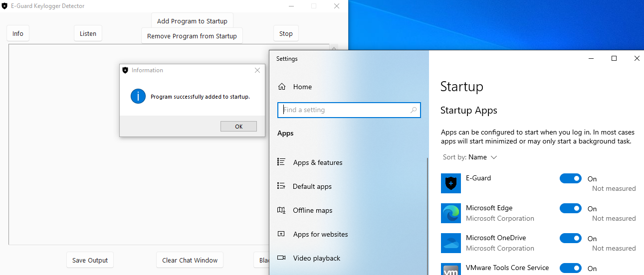Viewport: 644px width, 275px height.
Task: Click the Apps for websites icon
Action: tap(281, 234)
